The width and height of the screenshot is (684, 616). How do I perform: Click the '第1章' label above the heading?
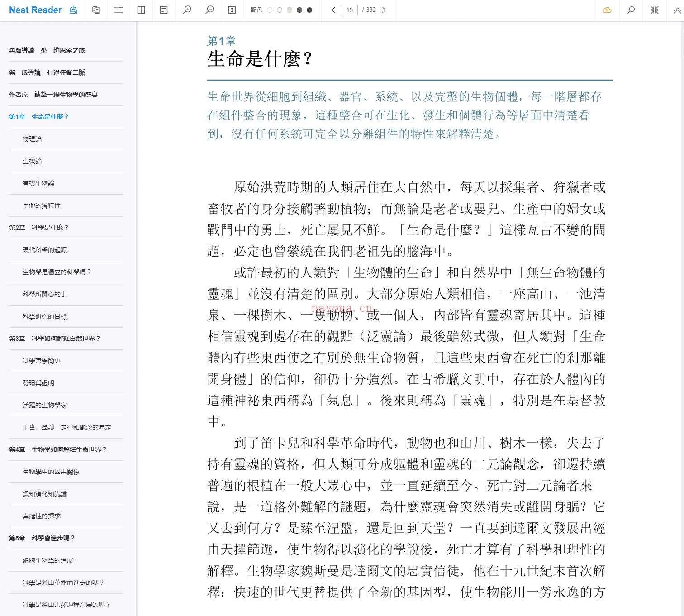221,41
